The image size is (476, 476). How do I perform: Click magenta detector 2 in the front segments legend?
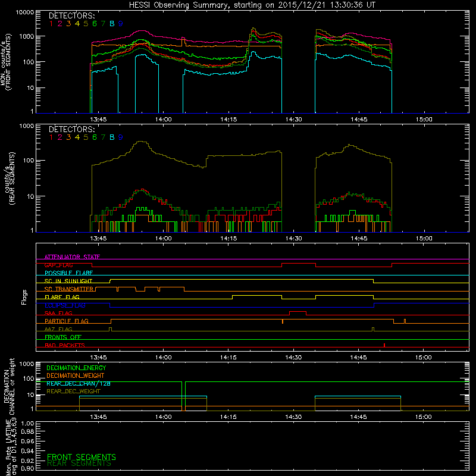click(60, 23)
